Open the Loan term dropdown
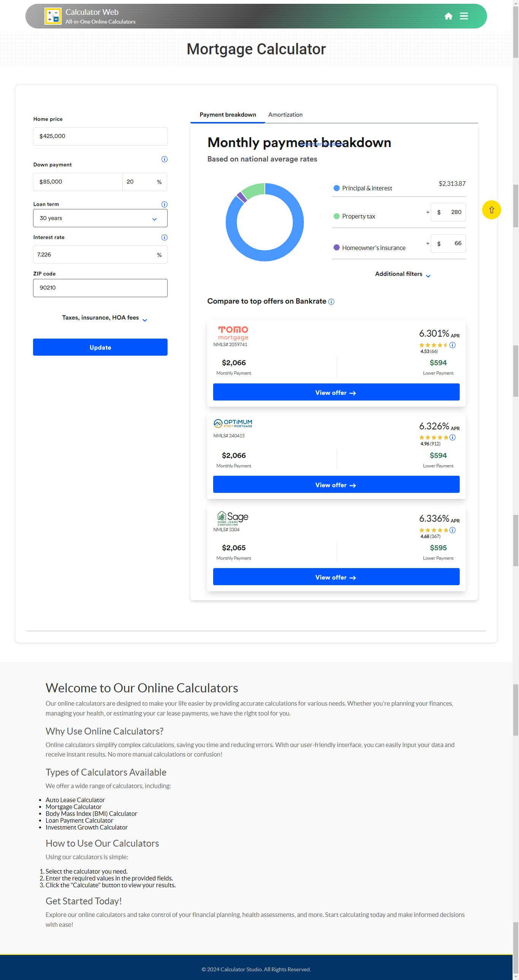This screenshot has height=980, width=519. [100, 218]
